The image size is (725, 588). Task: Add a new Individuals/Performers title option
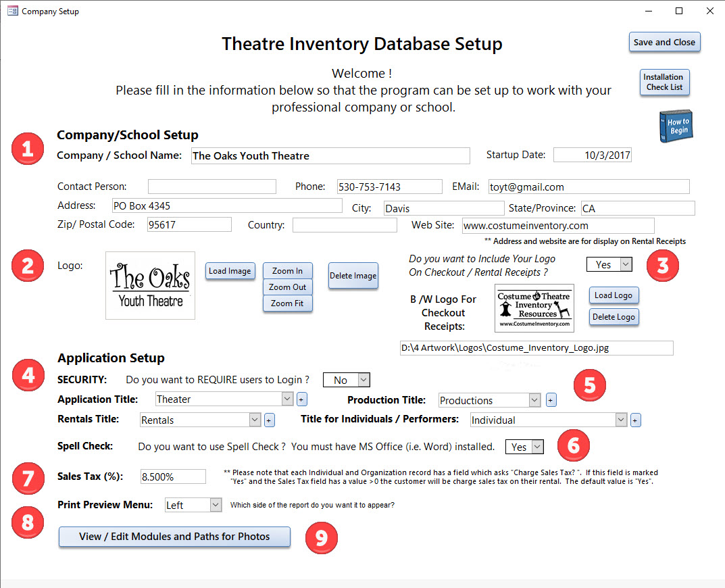[x=635, y=420]
